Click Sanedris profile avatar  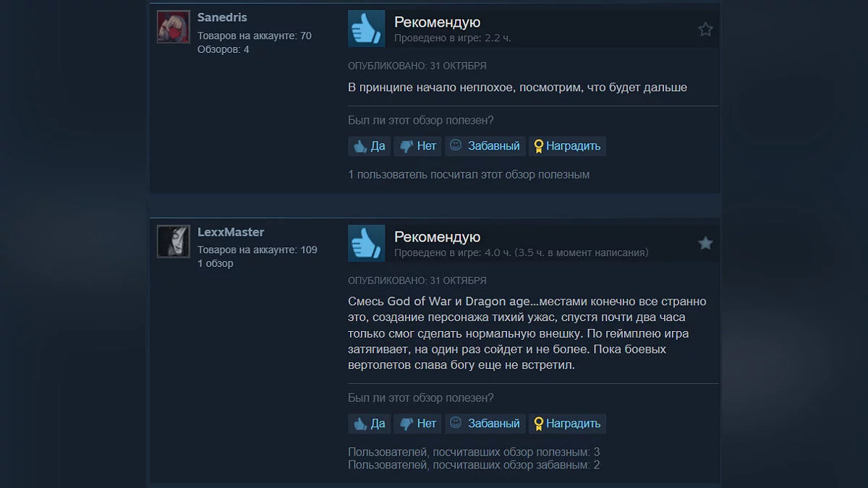pos(174,27)
